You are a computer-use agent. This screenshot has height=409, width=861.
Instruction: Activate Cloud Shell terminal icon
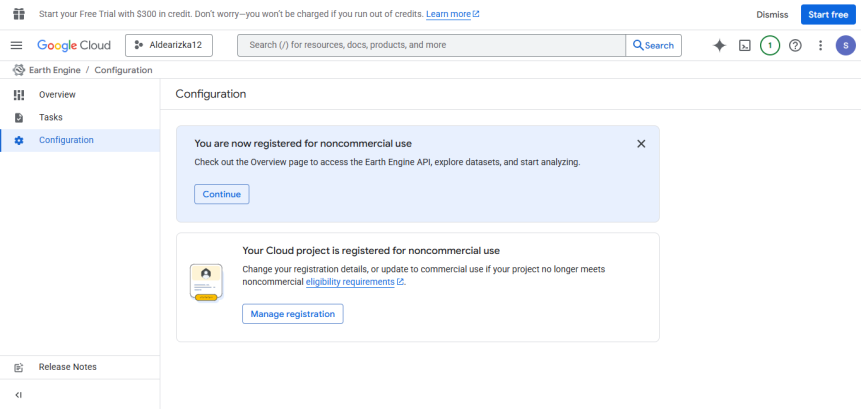(x=745, y=46)
